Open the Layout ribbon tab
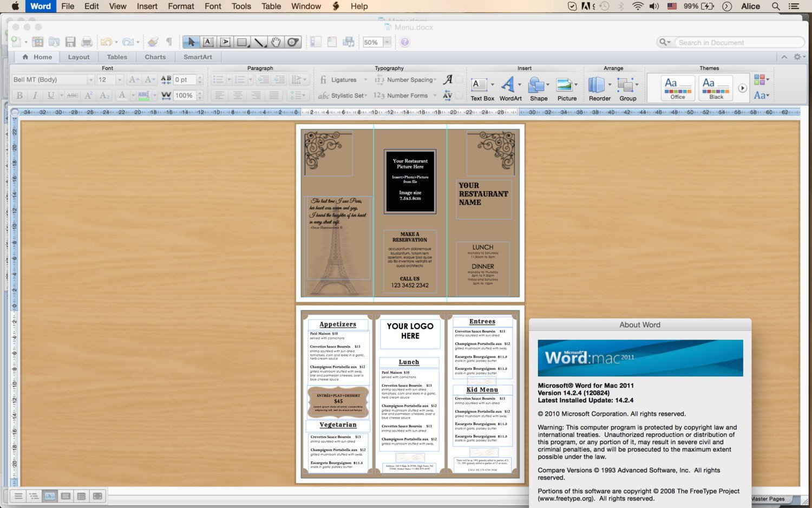The width and height of the screenshot is (812, 508). tap(78, 57)
